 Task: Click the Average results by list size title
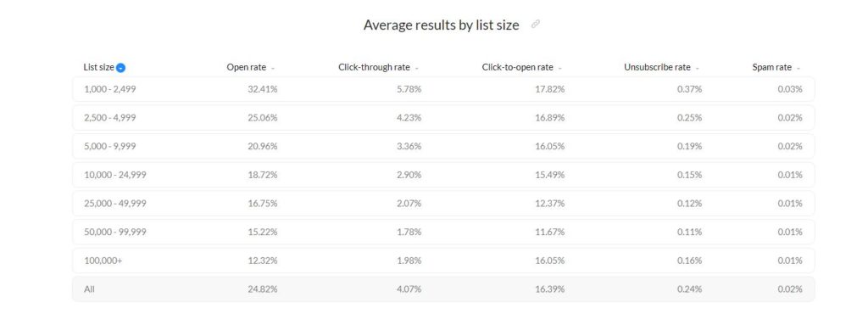[x=441, y=25]
